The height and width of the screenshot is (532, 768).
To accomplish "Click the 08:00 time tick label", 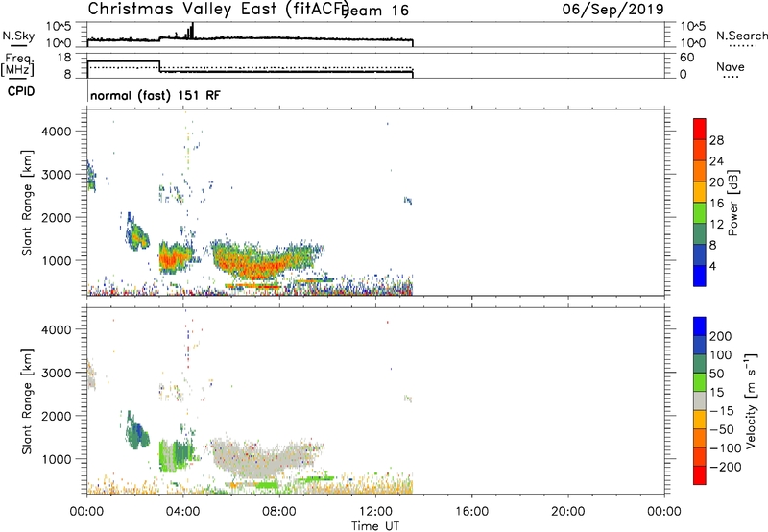I will [x=279, y=512].
